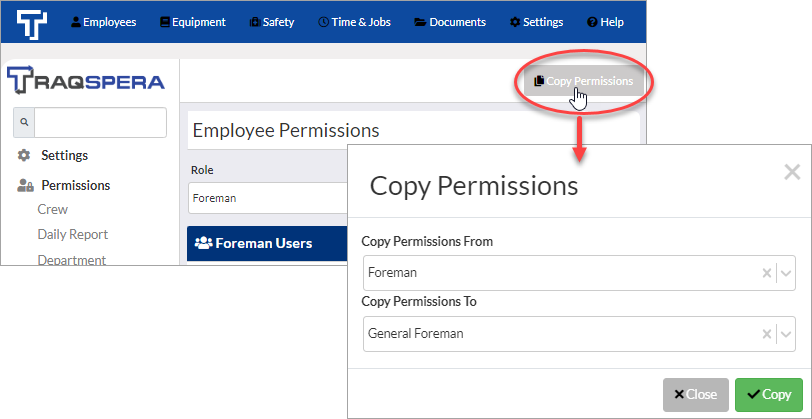Image resolution: width=812 pixels, height=419 pixels.
Task: Close the Copy Permissions dialog with the X
Action: 792,172
